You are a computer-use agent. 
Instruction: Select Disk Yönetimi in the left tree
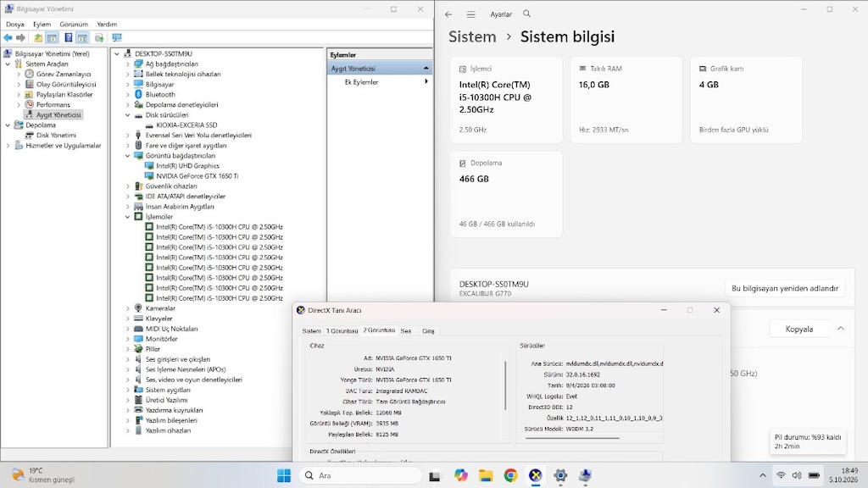(x=56, y=135)
